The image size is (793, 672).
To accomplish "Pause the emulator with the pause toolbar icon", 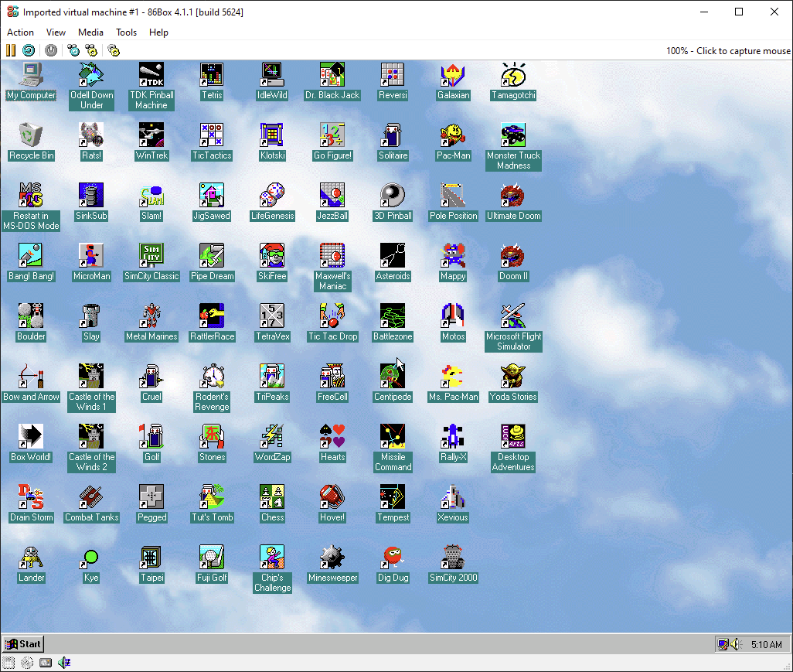I will click(11, 50).
